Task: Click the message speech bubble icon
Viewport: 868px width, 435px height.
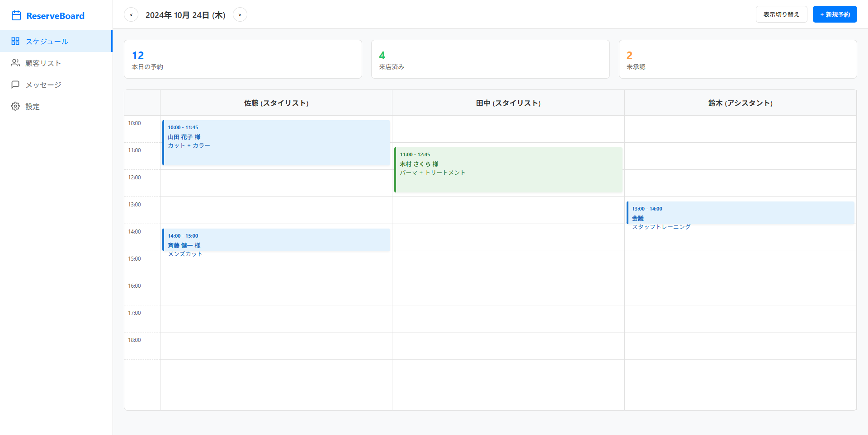Action: [15, 84]
